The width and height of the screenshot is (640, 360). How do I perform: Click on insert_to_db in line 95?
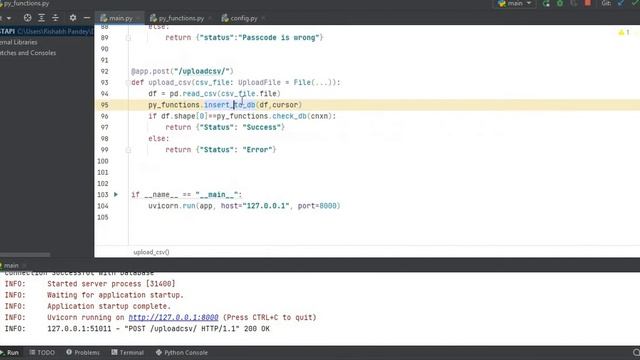click(230, 105)
